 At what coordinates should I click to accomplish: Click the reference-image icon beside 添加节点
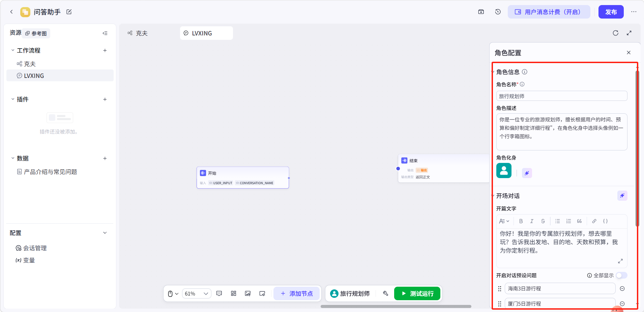pyautogui.click(x=262, y=293)
